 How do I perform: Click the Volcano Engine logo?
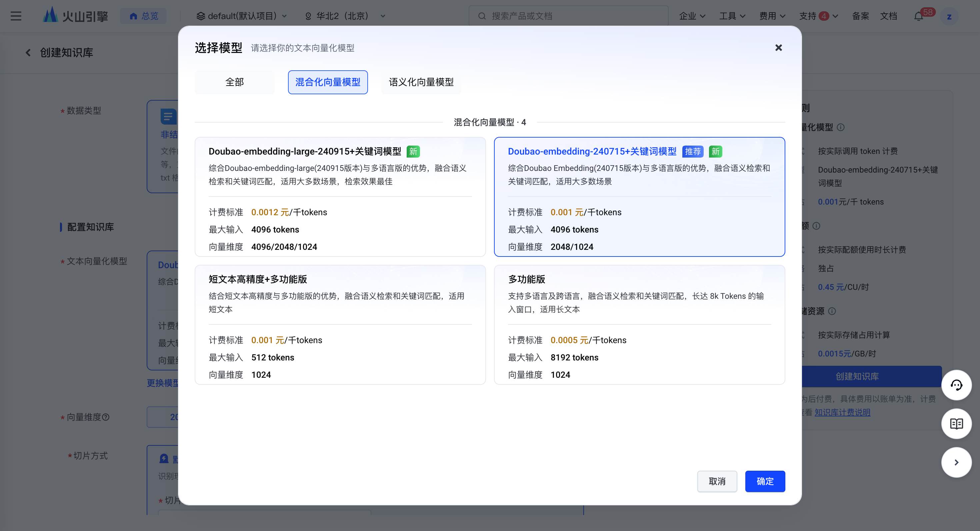click(x=75, y=16)
